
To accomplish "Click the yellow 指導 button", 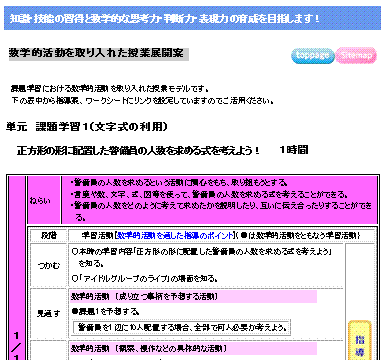I will click(x=360, y=341).
